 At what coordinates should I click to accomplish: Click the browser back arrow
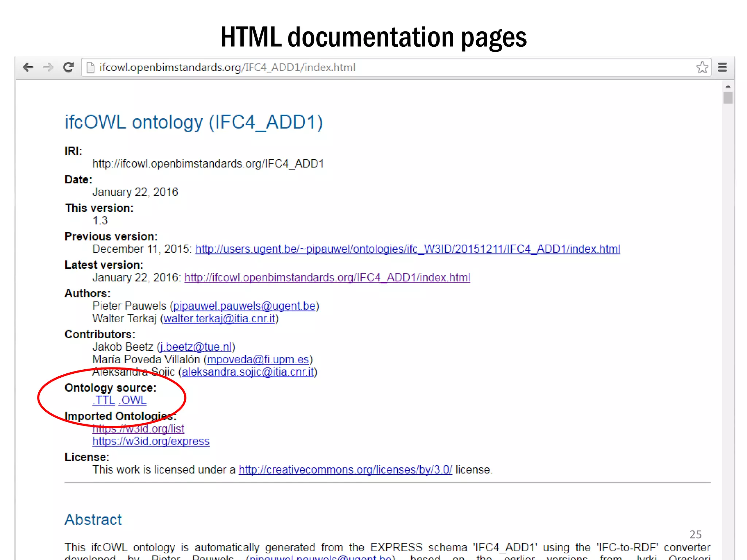(x=28, y=67)
